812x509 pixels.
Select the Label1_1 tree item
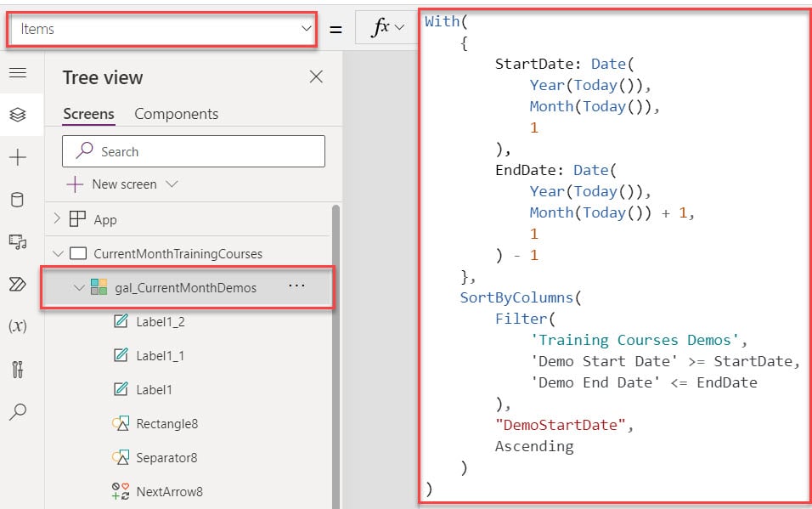point(160,355)
